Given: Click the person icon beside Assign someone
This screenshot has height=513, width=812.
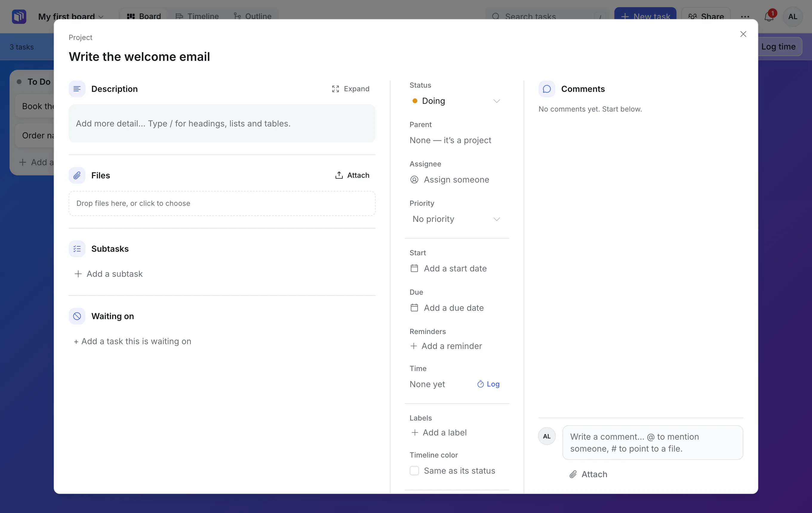Looking at the screenshot, I should [414, 180].
